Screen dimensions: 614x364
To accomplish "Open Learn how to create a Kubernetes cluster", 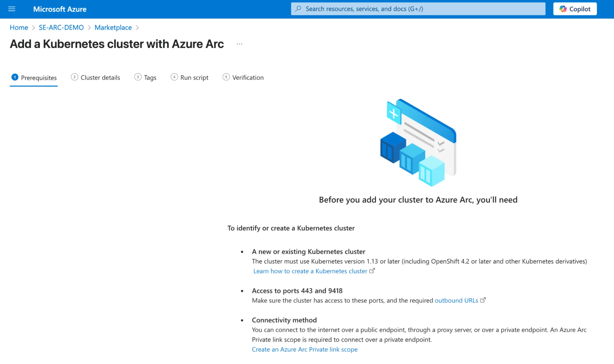I will (x=310, y=271).
